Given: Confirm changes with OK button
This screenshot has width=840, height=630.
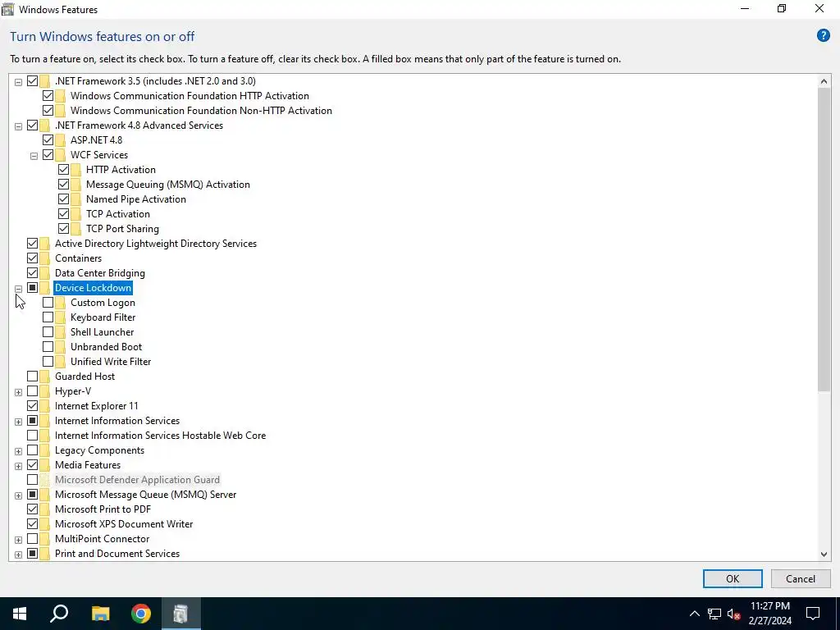Looking at the screenshot, I should coord(733,578).
